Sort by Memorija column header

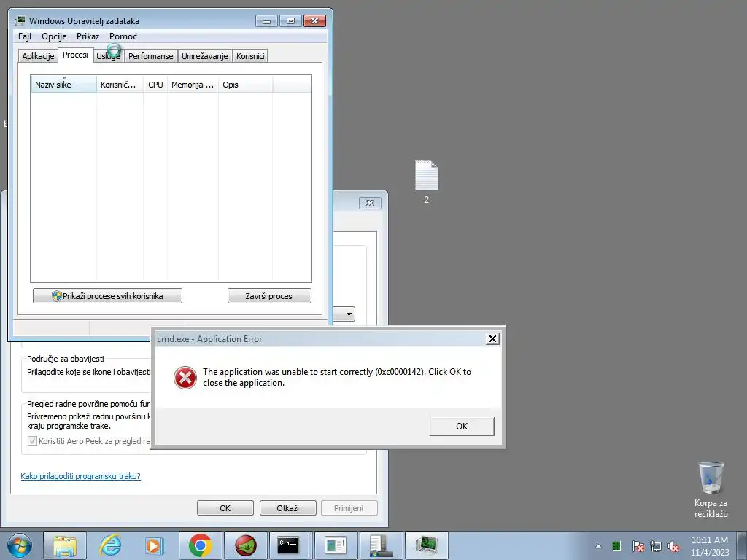(x=193, y=85)
